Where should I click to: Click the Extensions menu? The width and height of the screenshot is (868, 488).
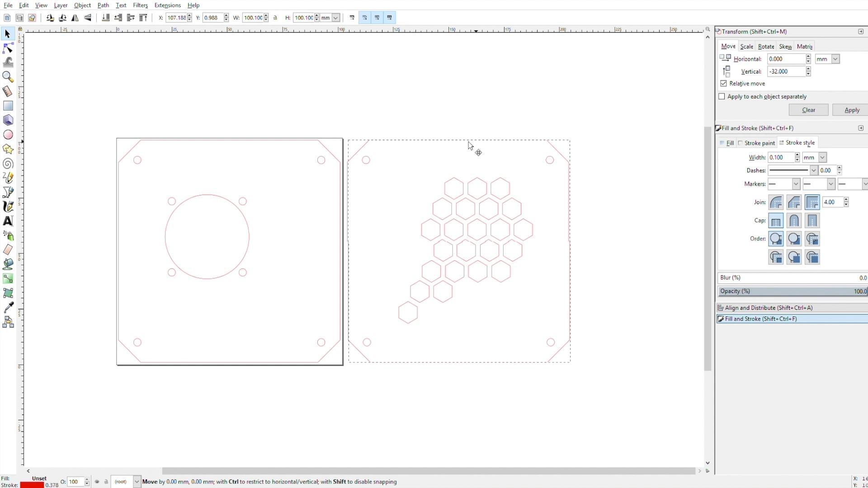(167, 5)
